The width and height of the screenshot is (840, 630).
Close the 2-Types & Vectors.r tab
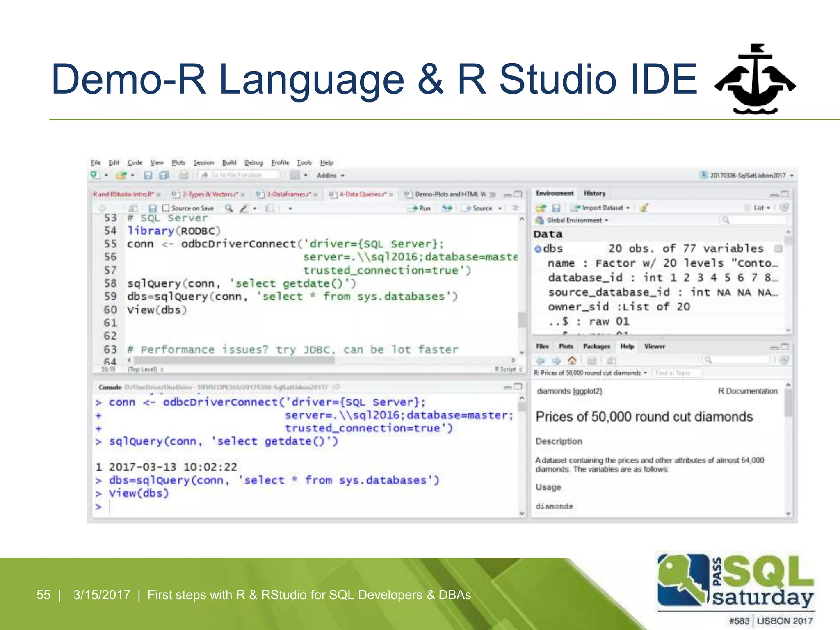[243, 194]
